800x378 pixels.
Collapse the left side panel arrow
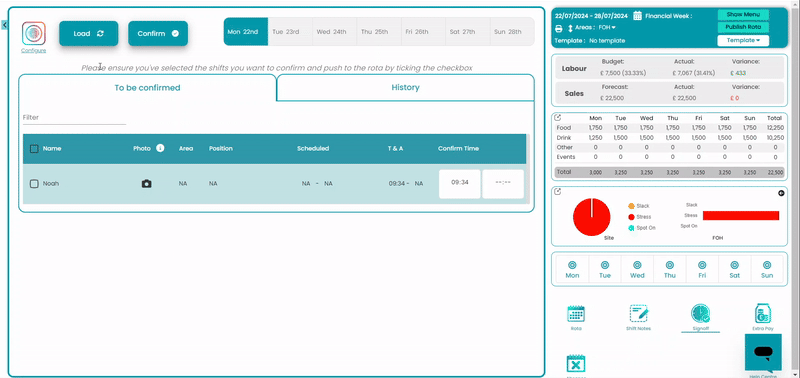pos(4,24)
